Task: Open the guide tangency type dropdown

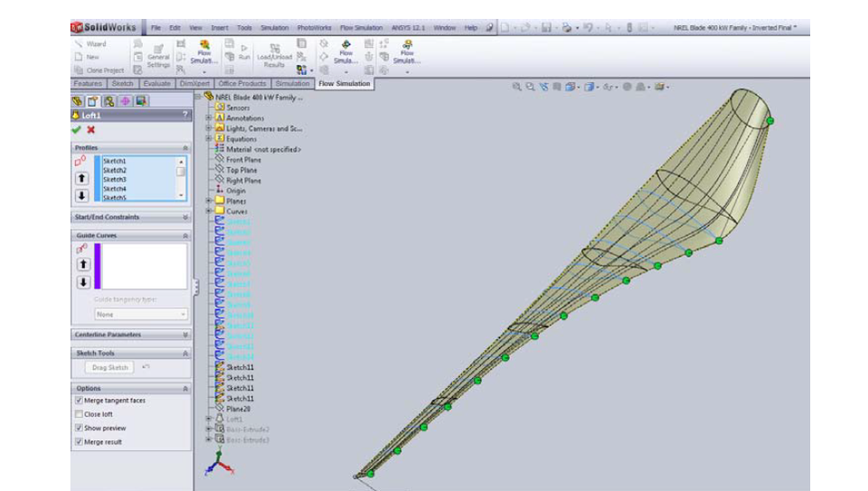Action: [x=141, y=315]
